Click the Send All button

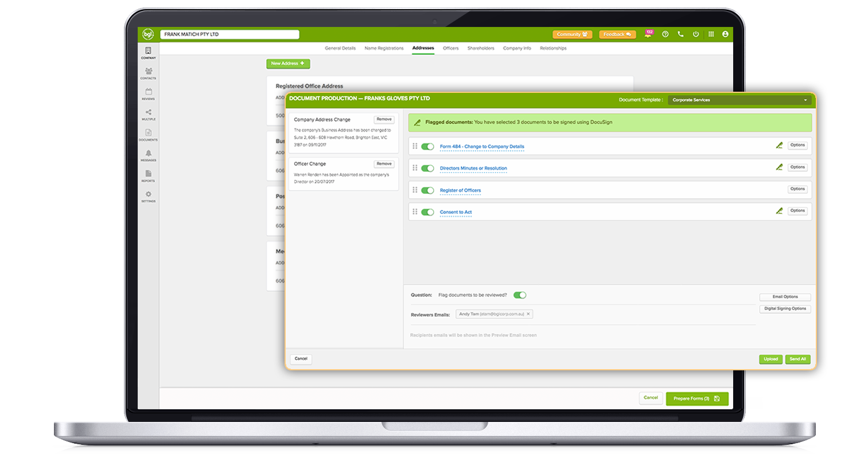[797, 359]
